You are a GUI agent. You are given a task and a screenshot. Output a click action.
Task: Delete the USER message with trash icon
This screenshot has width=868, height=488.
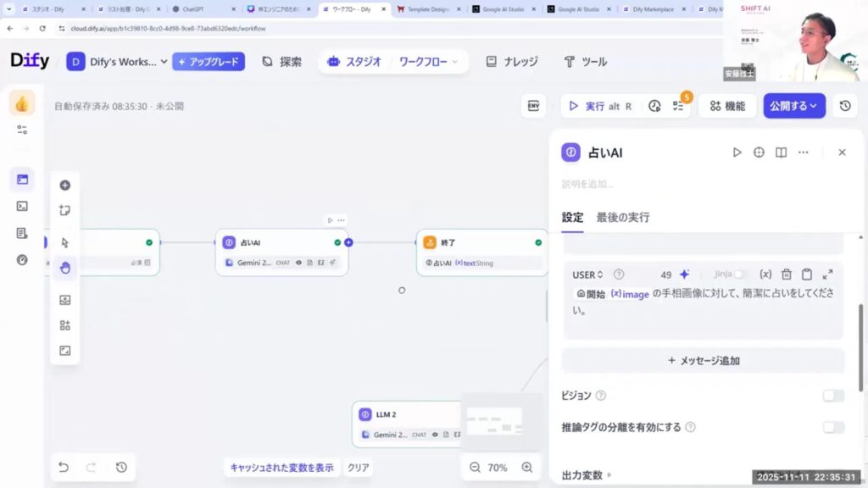[x=787, y=274]
